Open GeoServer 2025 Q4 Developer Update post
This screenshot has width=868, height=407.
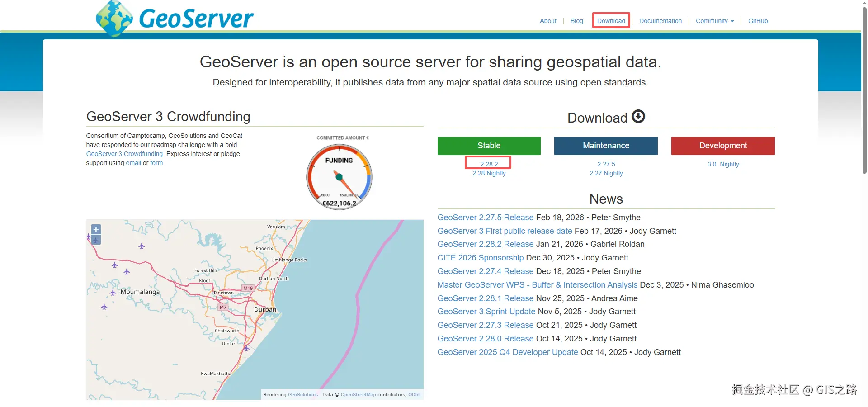(508, 352)
